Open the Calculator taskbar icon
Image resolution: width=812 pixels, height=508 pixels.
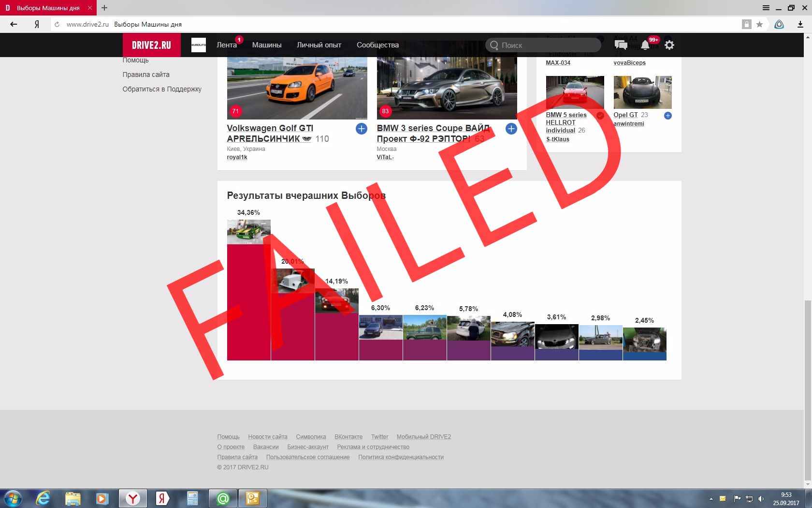(x=192, y=498)
